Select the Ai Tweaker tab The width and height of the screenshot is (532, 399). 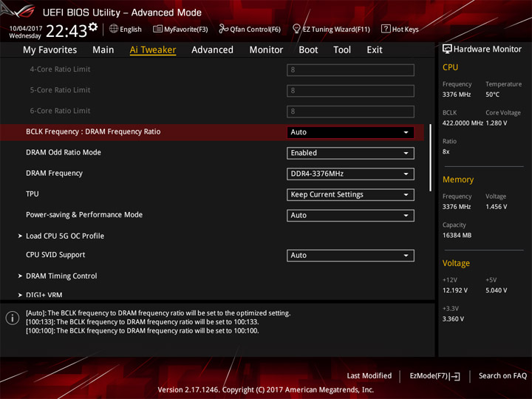click(153, 50)
